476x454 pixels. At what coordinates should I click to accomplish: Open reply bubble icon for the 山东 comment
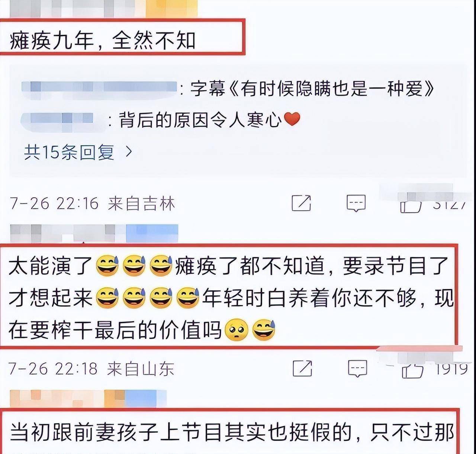(x=357, y=369)
